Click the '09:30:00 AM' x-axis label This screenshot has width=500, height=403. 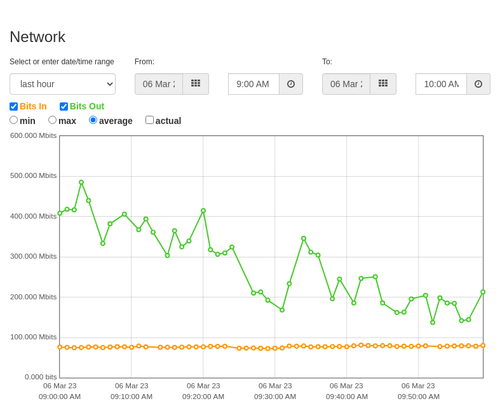pyautogui.click(x=275, y=397)
